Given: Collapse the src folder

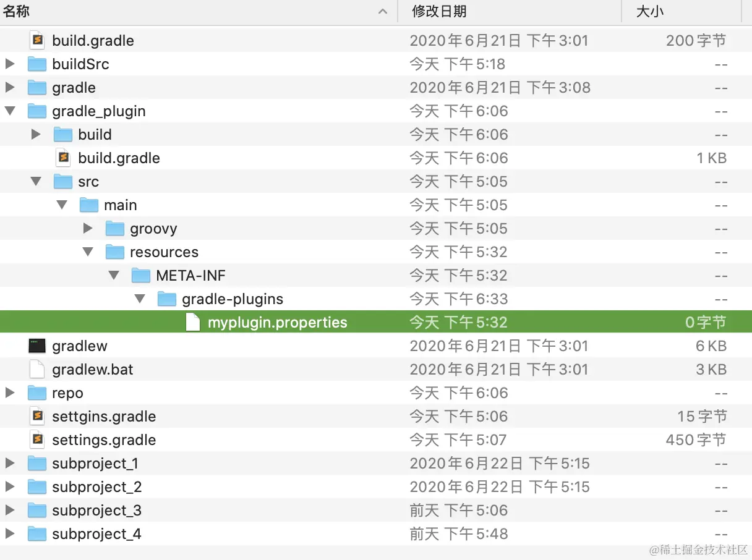Looking at the screenshot, I should (36, 181).
